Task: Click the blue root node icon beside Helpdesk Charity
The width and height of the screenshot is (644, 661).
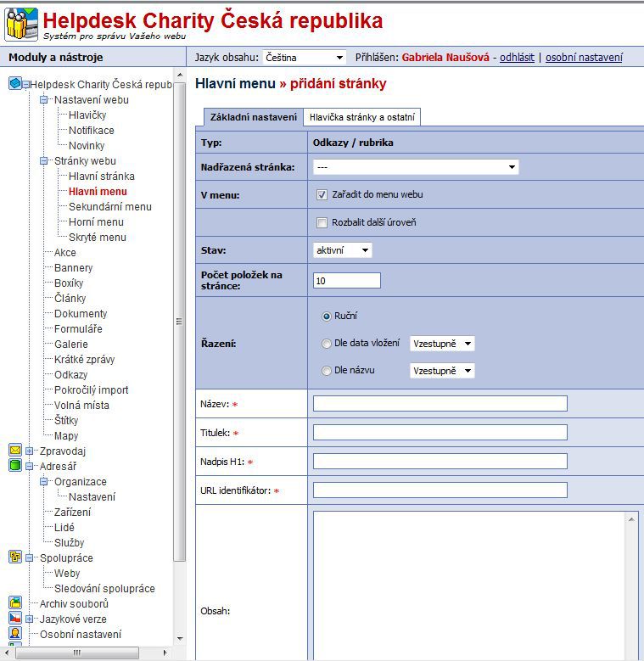Action: point(14,83)
